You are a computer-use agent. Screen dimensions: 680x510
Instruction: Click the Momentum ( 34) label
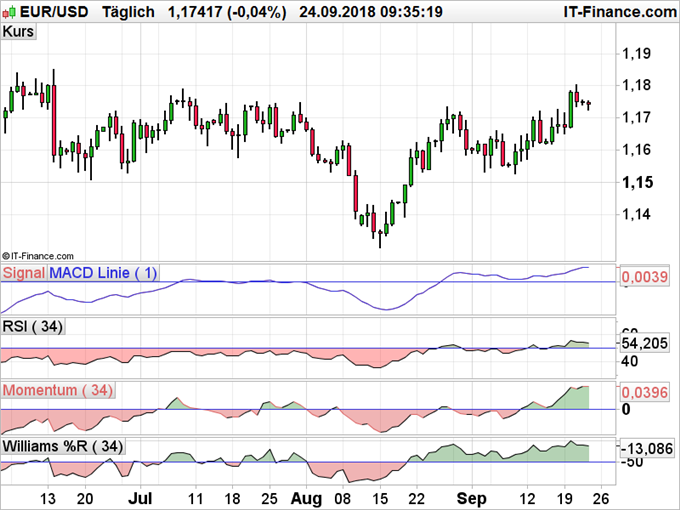click(58, 390)
